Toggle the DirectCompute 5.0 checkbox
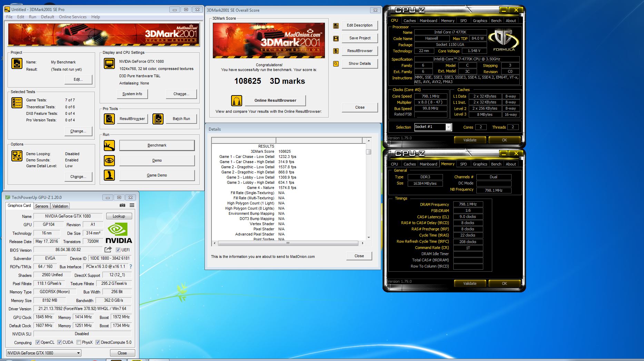644x361 pixels. pos(98,342)
